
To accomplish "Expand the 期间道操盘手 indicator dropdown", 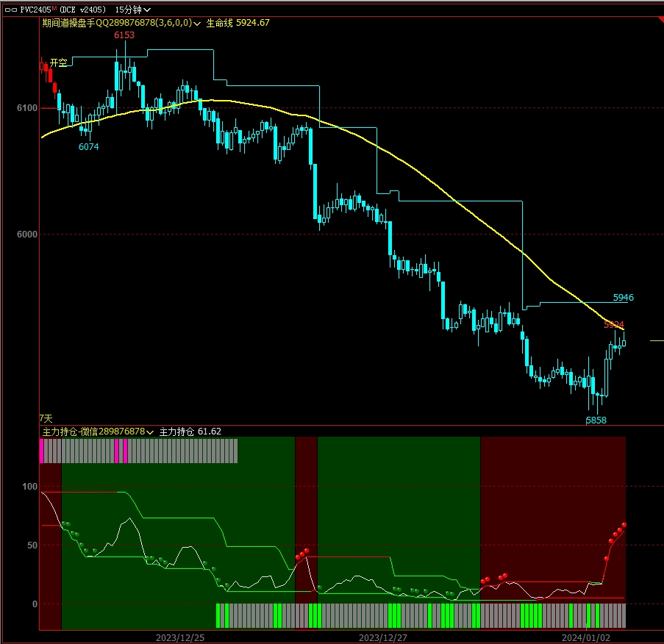I will tap(197, 24).
